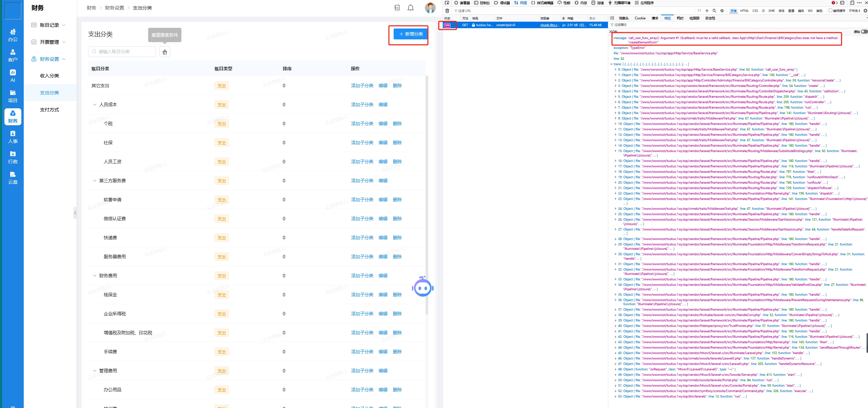The height and width of the screenshot is (408, 868).
Task: Open network search magnifier icon
Action: pos(714,11)
